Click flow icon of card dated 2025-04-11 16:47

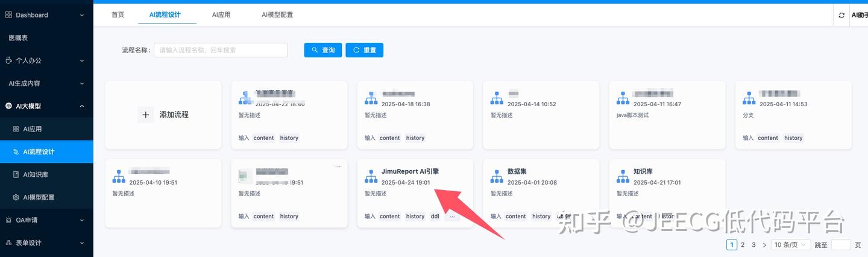[623, 98]
